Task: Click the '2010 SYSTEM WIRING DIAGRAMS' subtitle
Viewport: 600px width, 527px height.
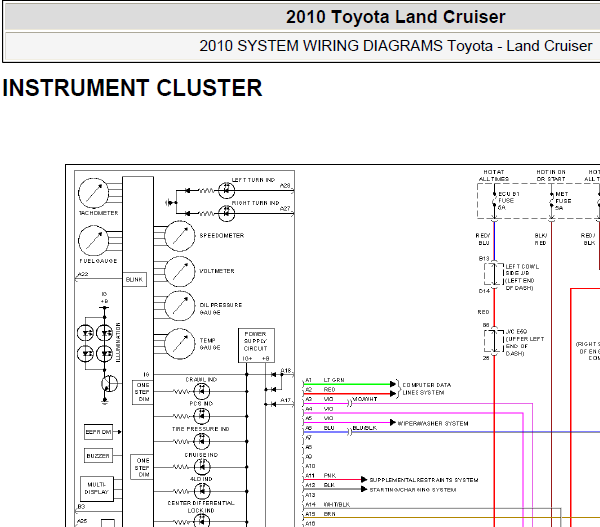Action: point(396,46)
